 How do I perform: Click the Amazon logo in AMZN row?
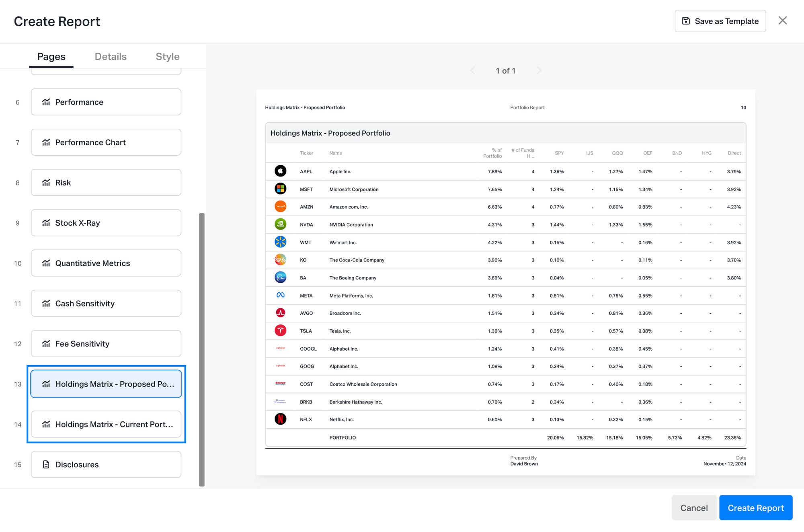(281, 206)
